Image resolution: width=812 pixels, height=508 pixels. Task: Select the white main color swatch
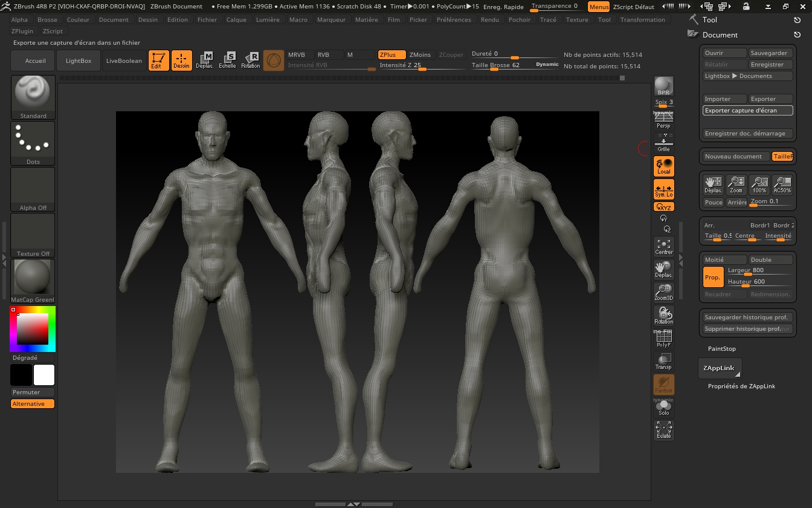(44, 375)
